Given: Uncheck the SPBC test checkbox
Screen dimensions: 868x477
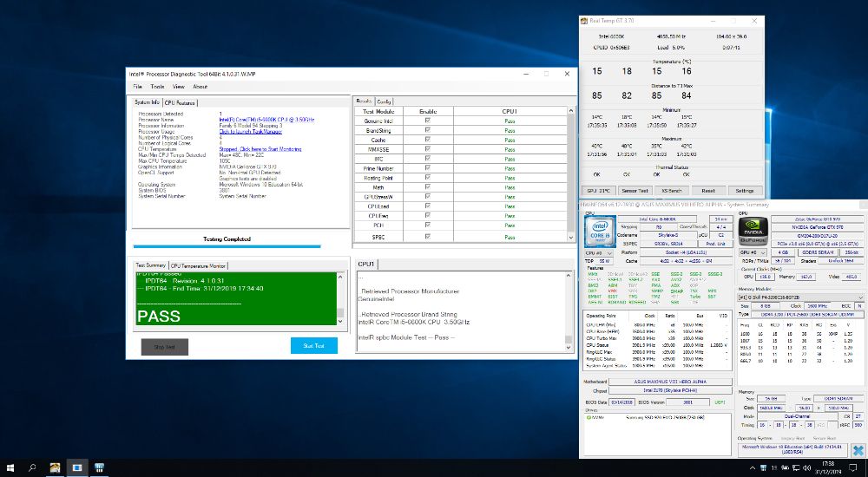Looking at the screenshot, I should coord(427,236).
